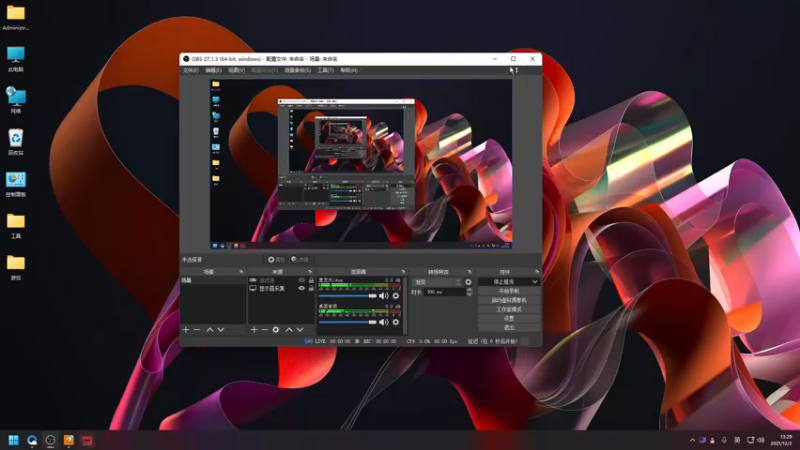800x450 pixels.
Task: Click the mixer panel vertical scrollbar
Action: pyautogui.click(x=406, y=306)
